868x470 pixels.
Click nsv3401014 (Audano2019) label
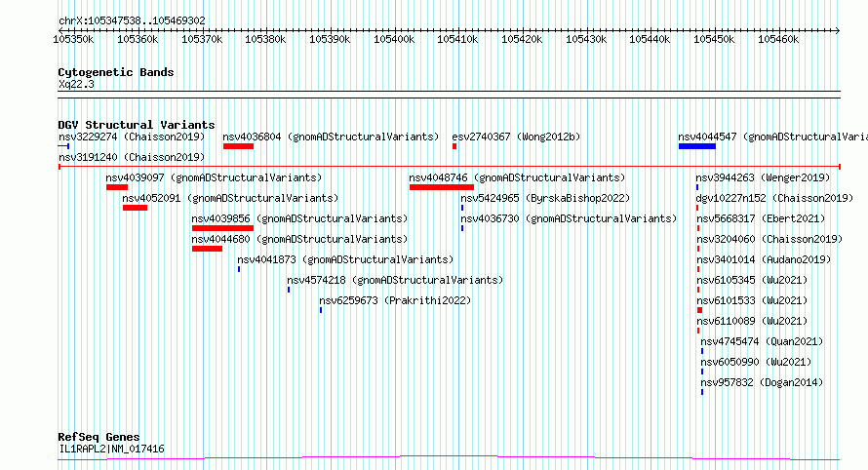(764, 259)
